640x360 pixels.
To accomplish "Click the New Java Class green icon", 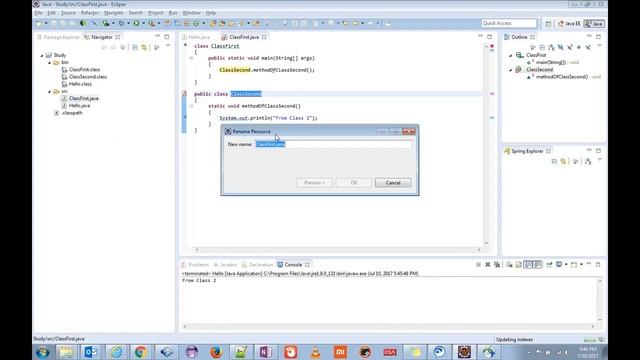I will click(x=196, y=23).
